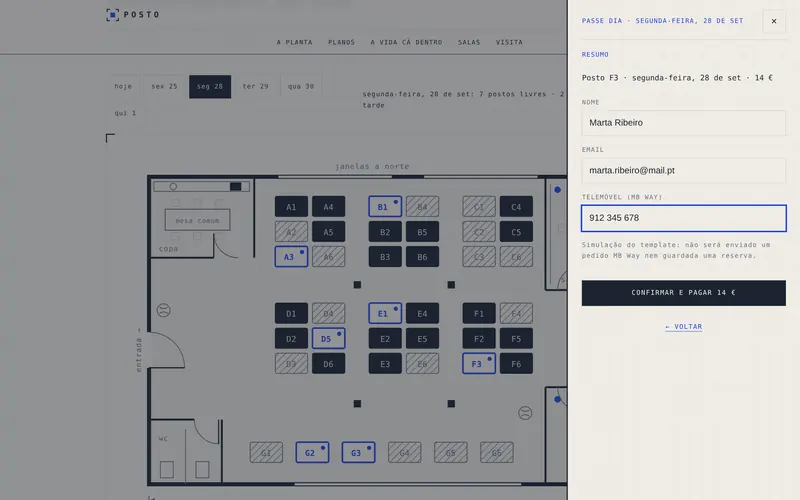Click hatched unavailable desk B4

422,207
